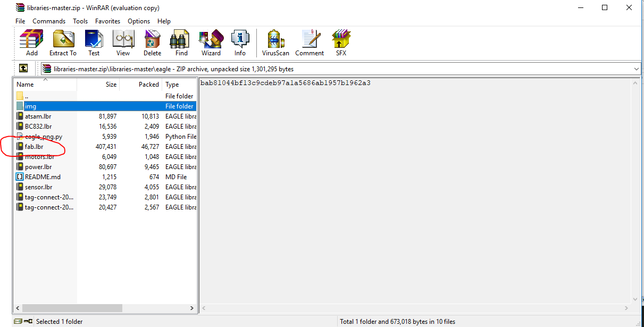Open the Favorites menu
Image resolution: width=644 pixels, height=327 pixels.
[x=107, y=21]
